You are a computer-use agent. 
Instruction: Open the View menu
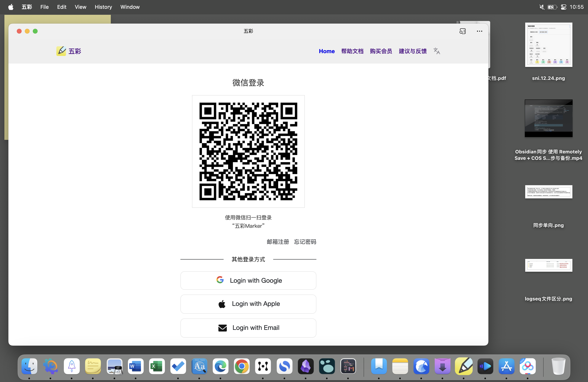click(81, 7)
